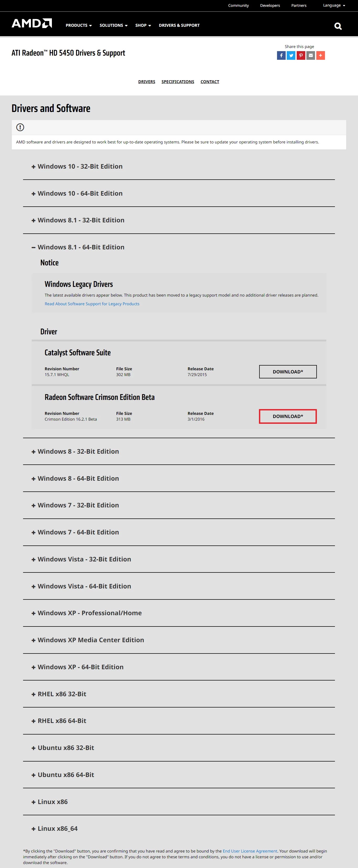
Task: Click the exclamation notice icon
Action: 20,127
